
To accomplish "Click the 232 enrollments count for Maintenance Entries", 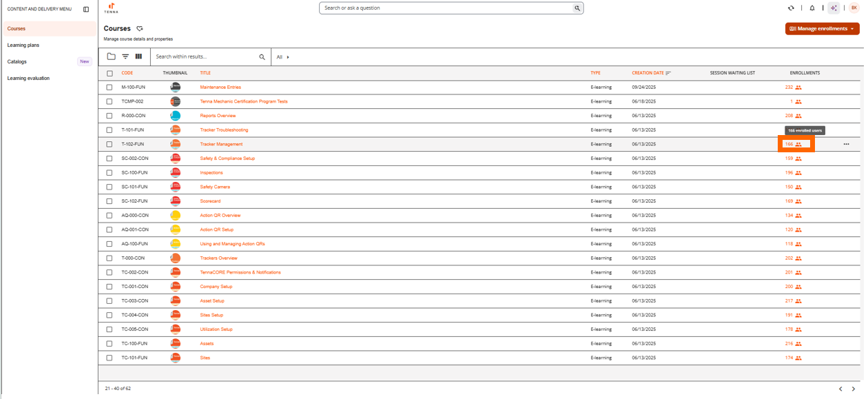I will [789, 88].
